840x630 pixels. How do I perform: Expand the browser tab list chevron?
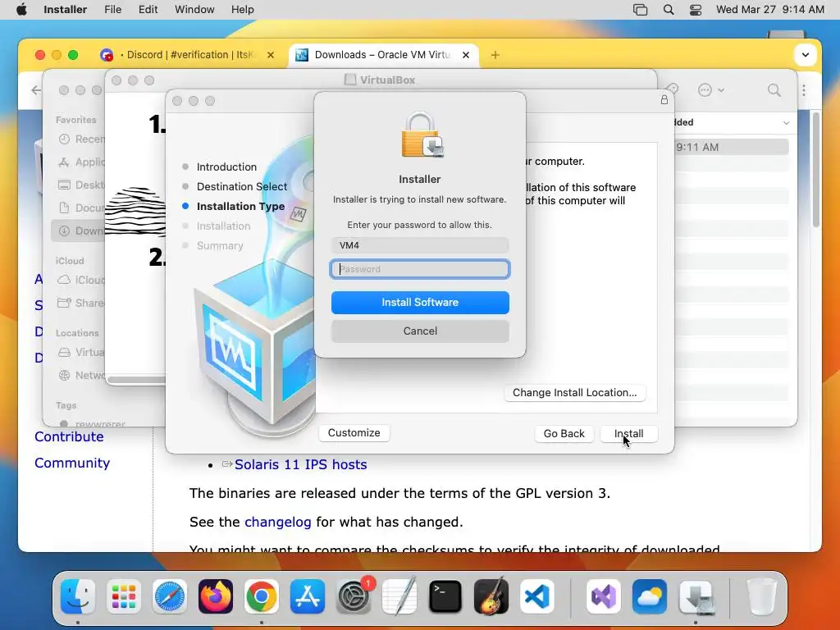[806, 55]
